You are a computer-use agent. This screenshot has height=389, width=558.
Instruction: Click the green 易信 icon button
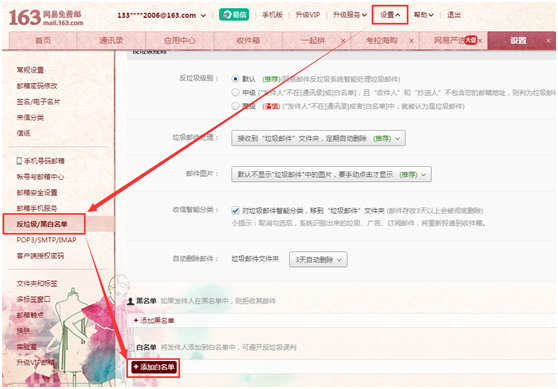click(x=234, y=15)
